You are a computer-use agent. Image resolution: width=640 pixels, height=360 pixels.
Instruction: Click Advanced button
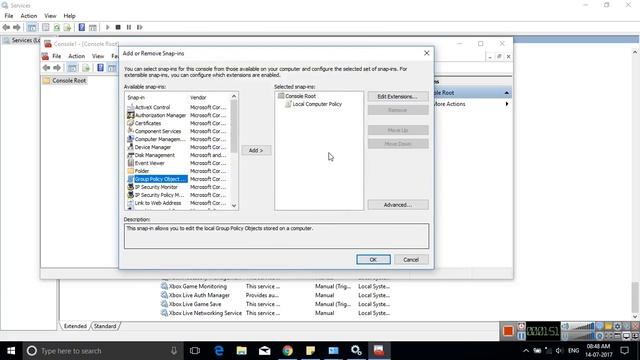click(x=398, y=205)
